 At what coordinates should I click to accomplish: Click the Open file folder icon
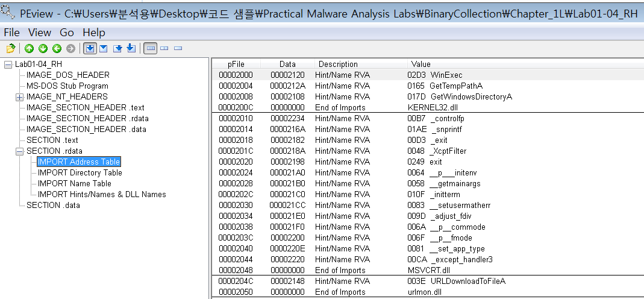pyautogui.click(x=11, y=48)
